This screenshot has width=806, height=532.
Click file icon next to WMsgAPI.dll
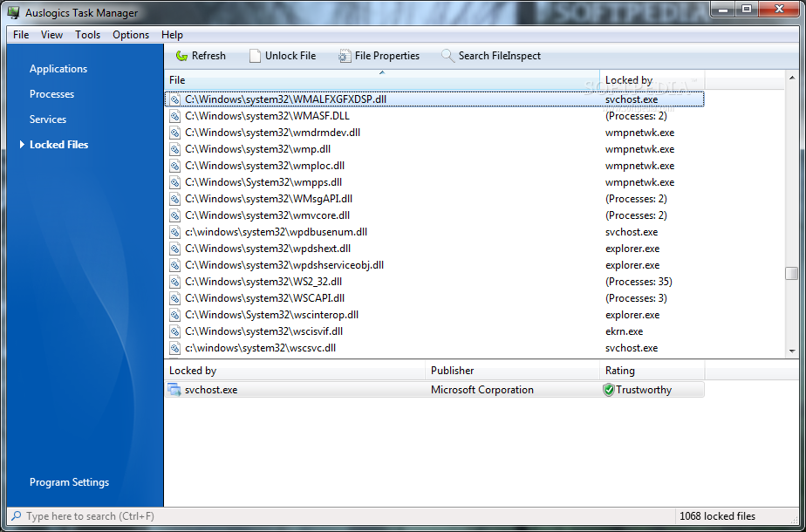pyautogui.click(x=175, y=199)
